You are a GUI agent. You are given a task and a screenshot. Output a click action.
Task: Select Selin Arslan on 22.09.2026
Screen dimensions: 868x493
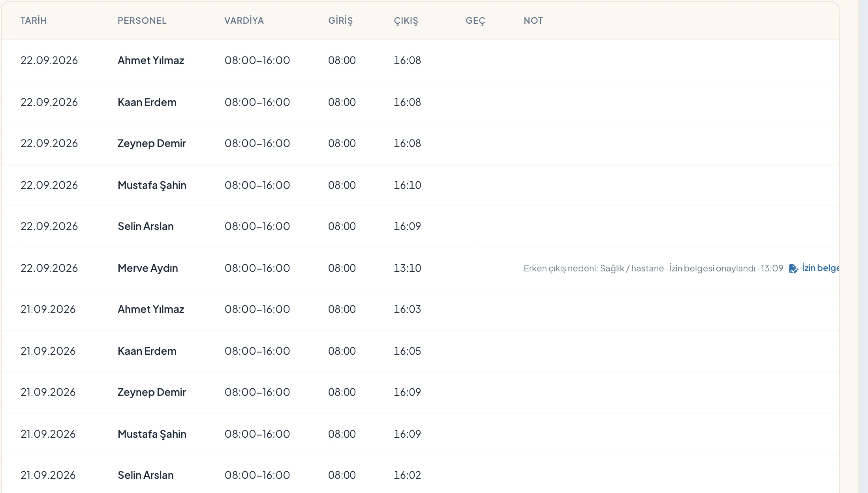tap(146, 226)
